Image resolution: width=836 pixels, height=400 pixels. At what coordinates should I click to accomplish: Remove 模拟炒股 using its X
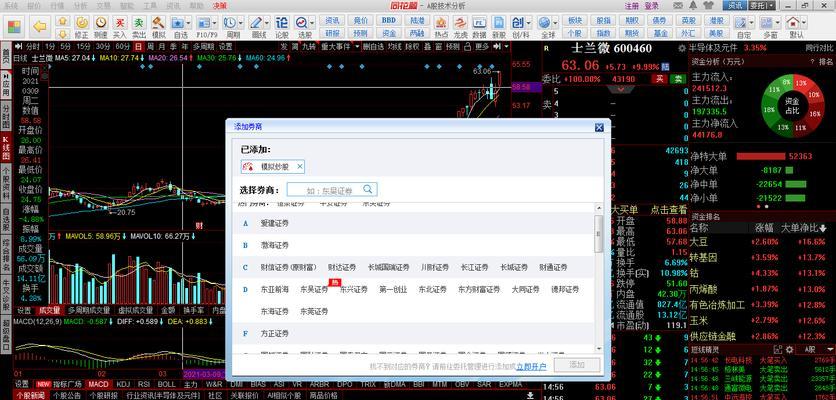(300, 166)
